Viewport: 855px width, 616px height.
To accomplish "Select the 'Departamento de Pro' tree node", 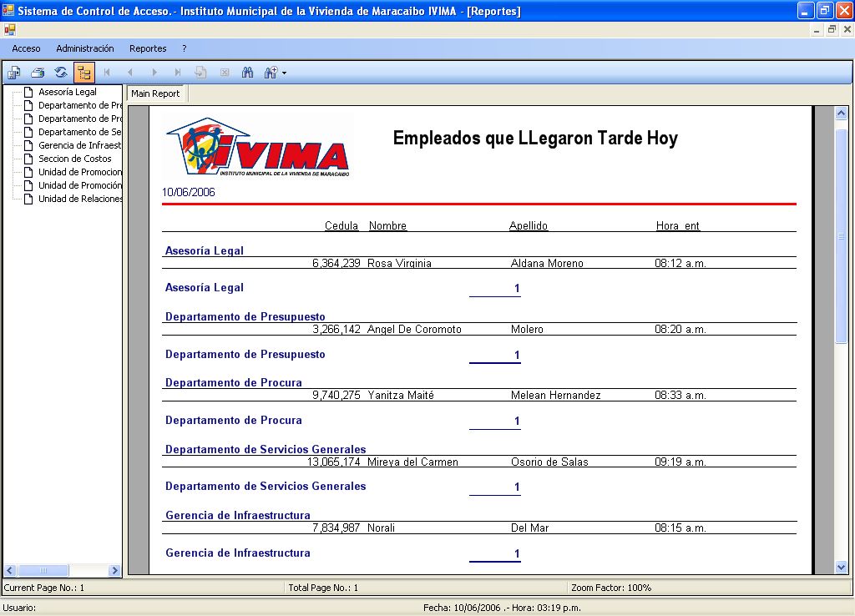I will [x=79, y=119].
